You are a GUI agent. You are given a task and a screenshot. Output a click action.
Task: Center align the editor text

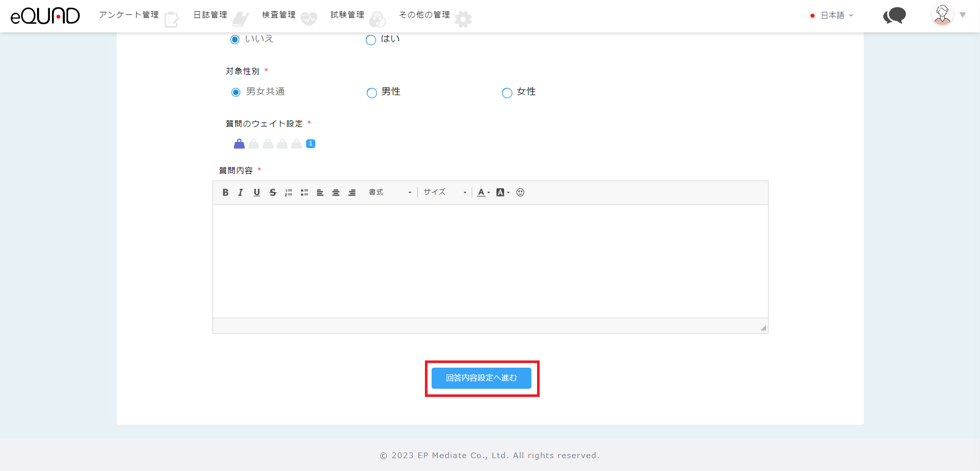[336, 192]
